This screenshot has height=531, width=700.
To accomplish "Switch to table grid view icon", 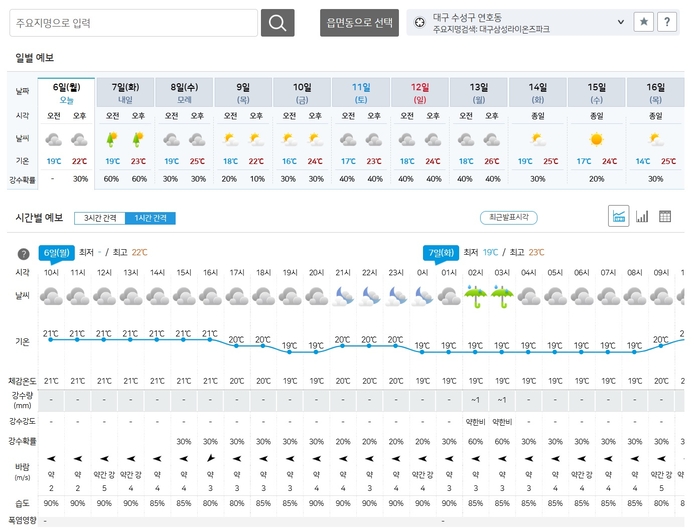I will point(666,216).
